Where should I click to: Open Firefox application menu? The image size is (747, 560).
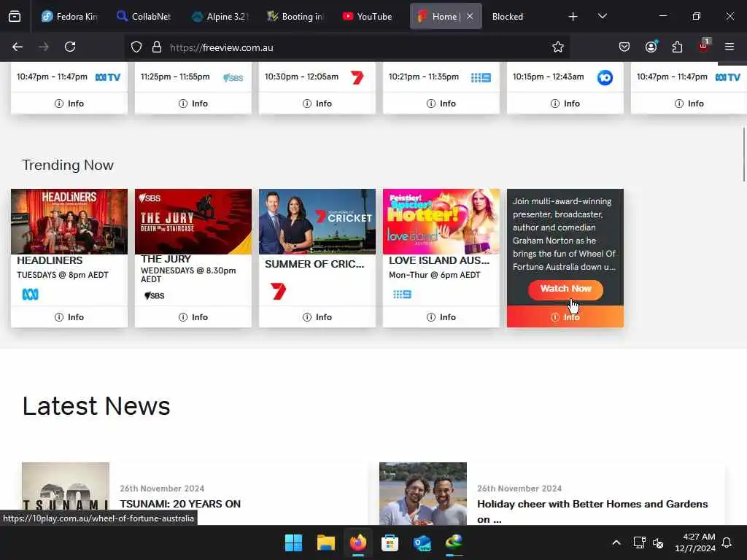729,47
